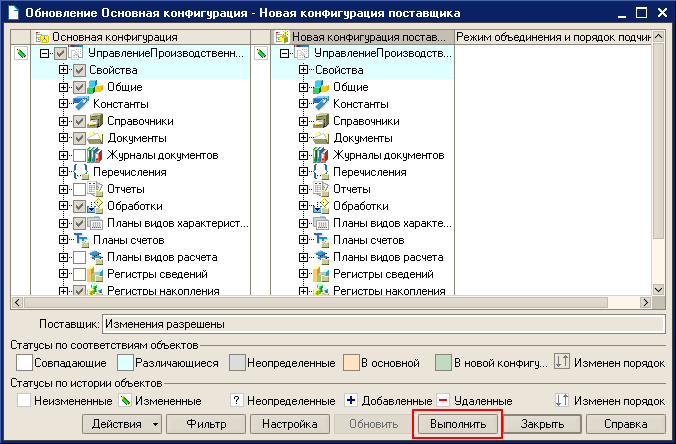This screenshot has height=444, width=676.
Task: Click the Закрыть button
Action: click(x=542, y=424)
